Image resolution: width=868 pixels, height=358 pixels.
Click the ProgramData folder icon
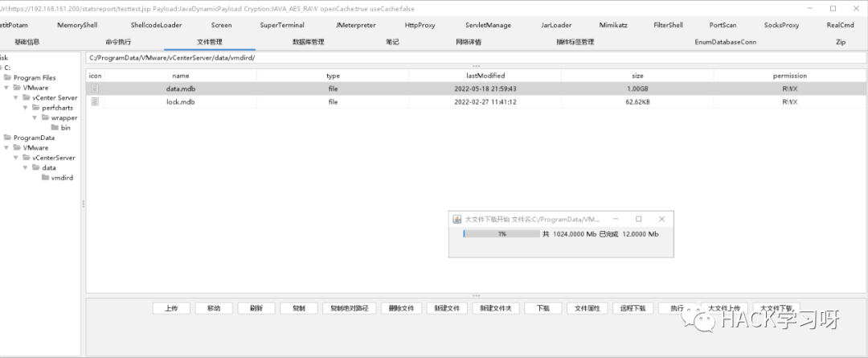pos(8,138)
